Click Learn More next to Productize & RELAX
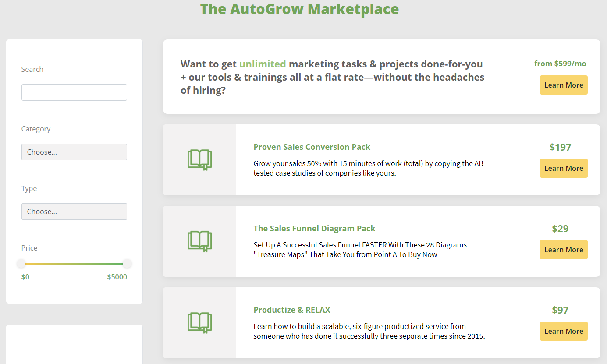The width and height of the screenshot is (607, 364). click(564, 331)
